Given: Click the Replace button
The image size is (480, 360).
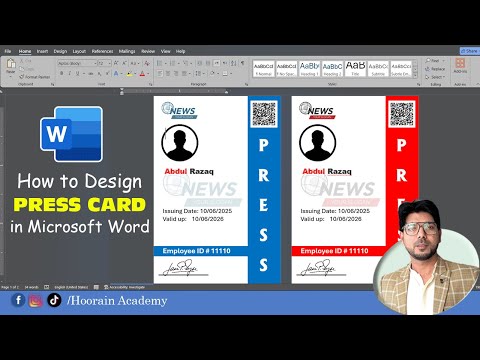Looking at the screenshot, I should 435,69.
